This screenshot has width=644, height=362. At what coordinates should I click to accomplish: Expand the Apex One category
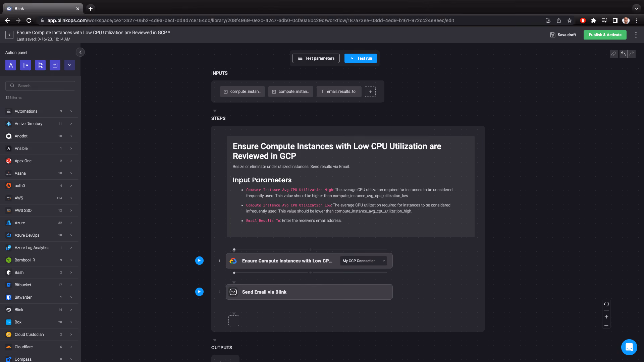(x=39, y=161)
